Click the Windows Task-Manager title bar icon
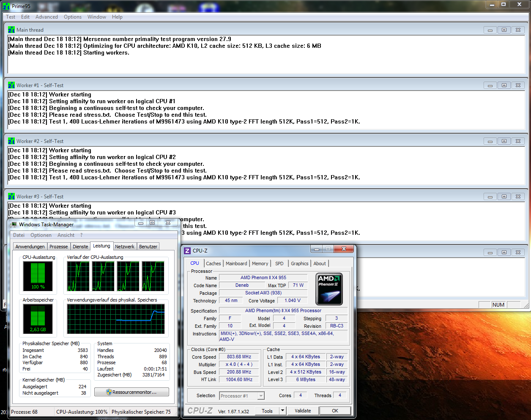The height and width of the screenshot is (420, 531). tap(14, 225)
